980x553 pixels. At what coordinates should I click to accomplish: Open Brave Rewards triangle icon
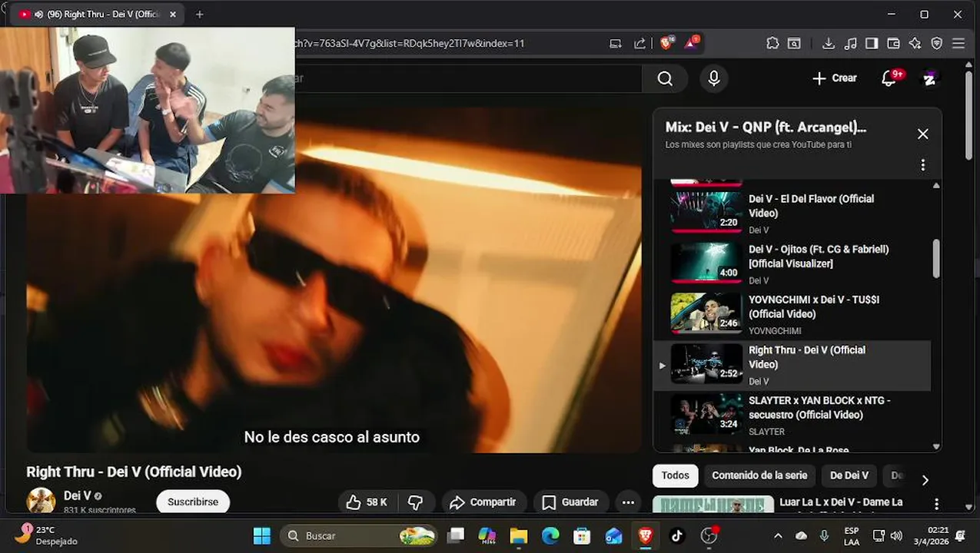coord(691,43)
